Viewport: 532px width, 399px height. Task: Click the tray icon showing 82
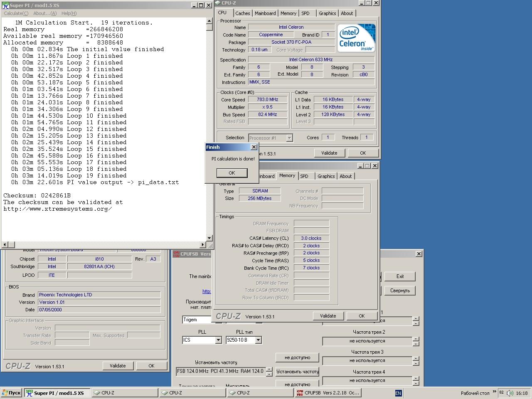[502, 393]
